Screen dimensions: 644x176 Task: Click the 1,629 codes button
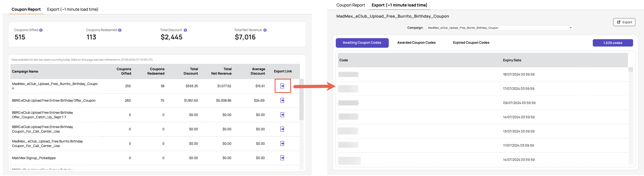pyautogui.click(x=613, y=43)
